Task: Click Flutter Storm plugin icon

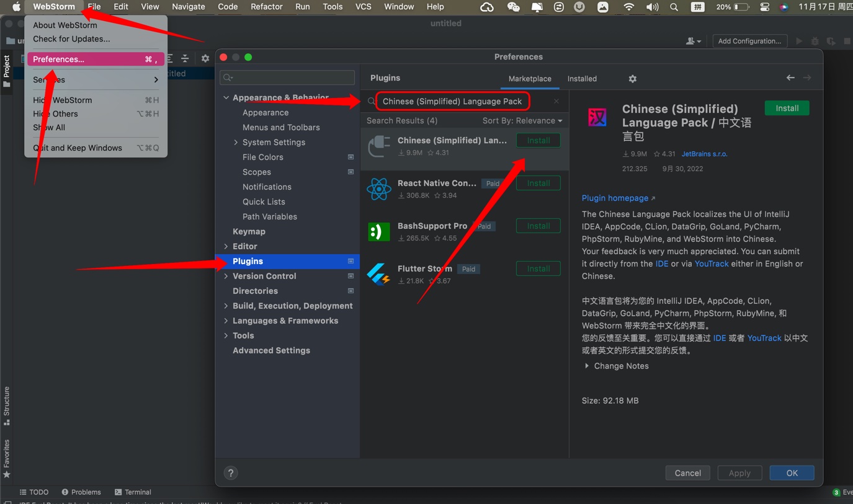Action: 378,275
